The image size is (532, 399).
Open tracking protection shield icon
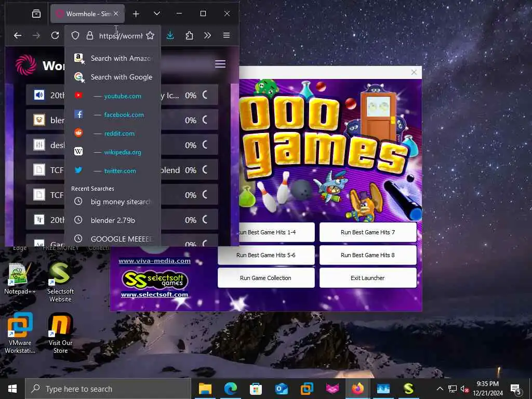coord(75,35)
